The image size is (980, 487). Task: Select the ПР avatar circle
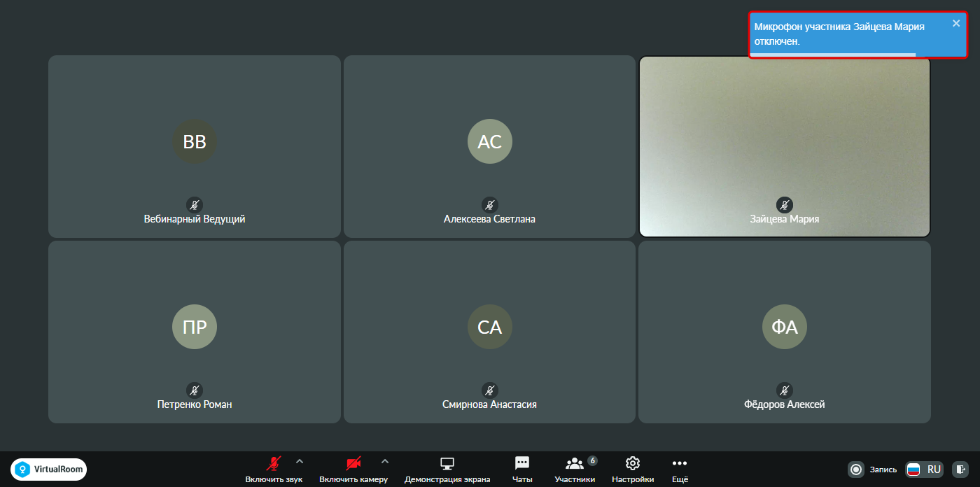coord(195,327)
